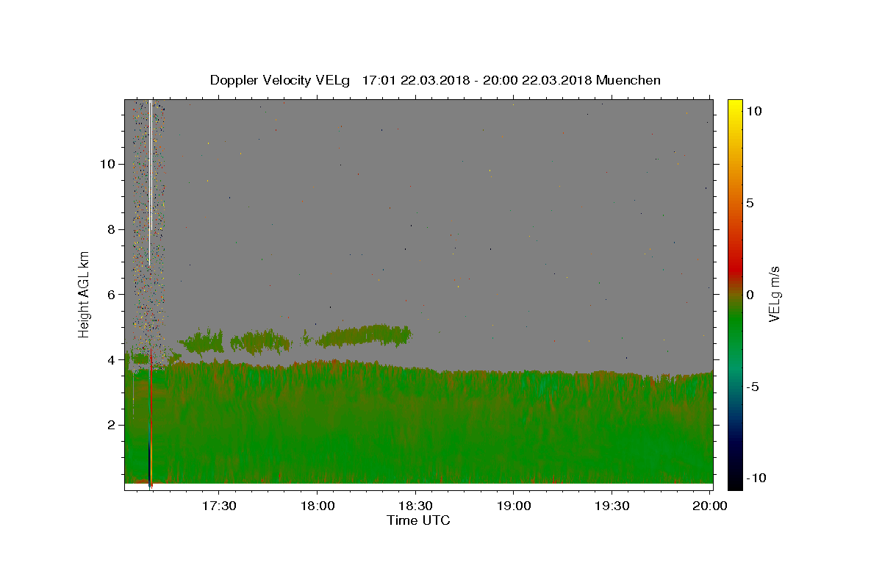This screenshot has height=588, width=882.
Task: Click the small cloud patch near 17:25
Action: coord(201,341)
